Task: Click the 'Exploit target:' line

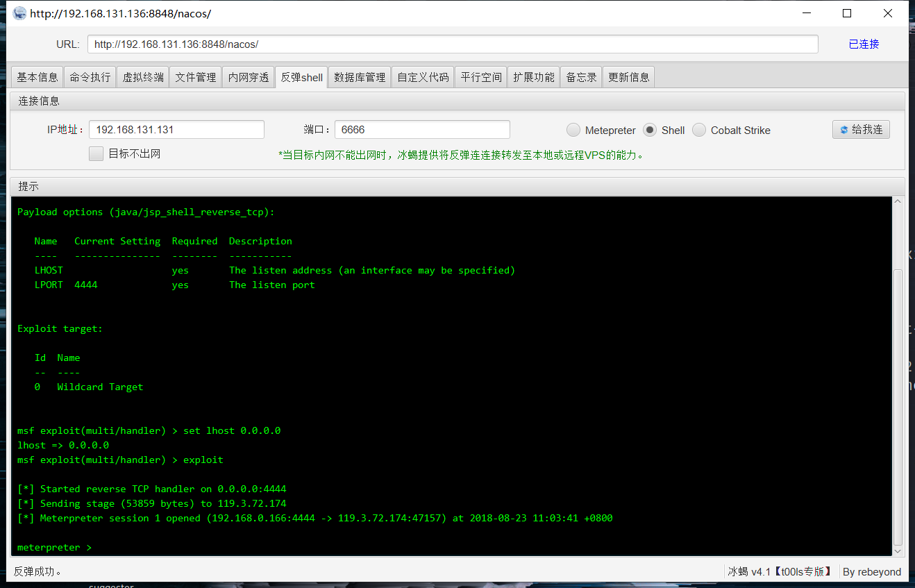Action: (x=60, y=328)
